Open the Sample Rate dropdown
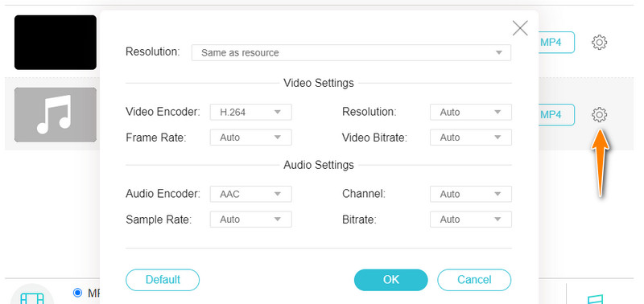This screenshot has width=644, height=304. 250,219
